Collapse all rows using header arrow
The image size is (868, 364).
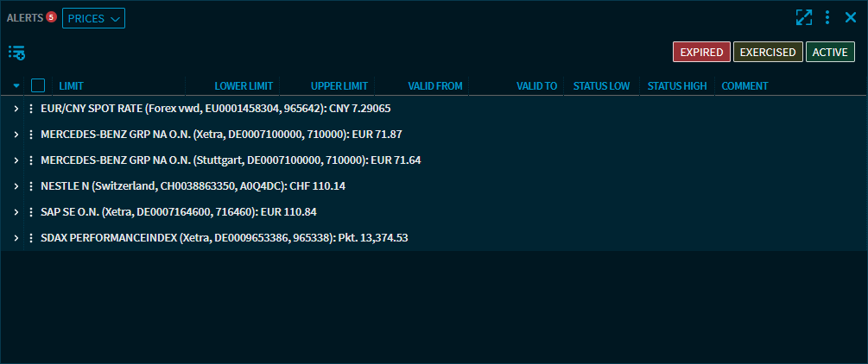[16, 86]
